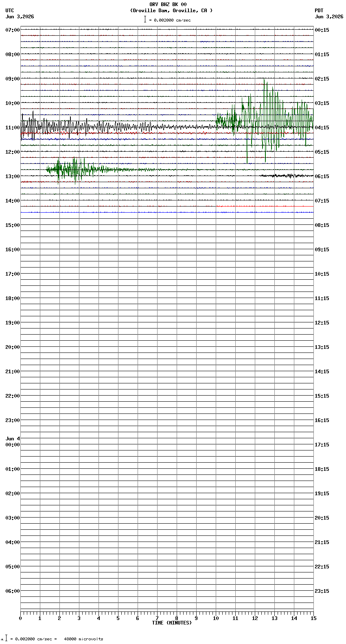Click the '00:00' UTC row label
The image size is (346, 644).
coord(13,445)
